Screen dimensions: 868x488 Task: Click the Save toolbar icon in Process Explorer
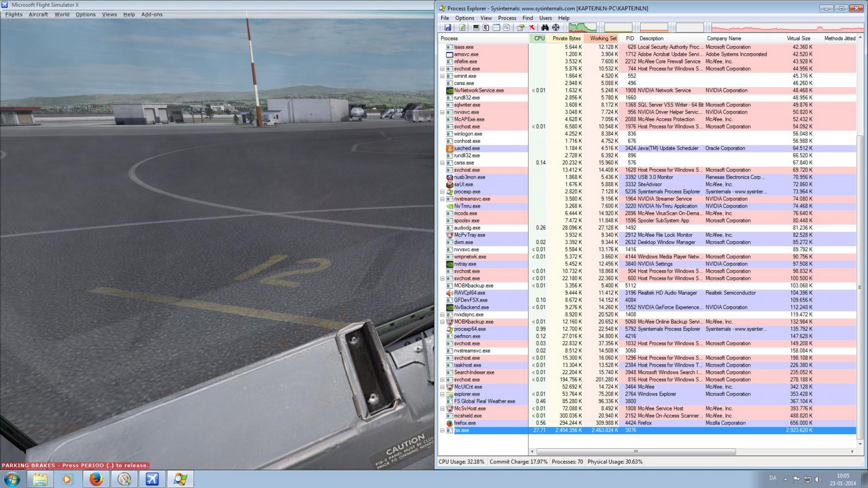pos(447,27)
